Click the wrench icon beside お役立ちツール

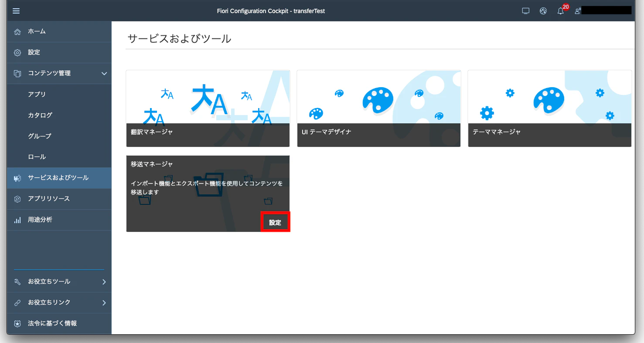click(x=17, y=282)
